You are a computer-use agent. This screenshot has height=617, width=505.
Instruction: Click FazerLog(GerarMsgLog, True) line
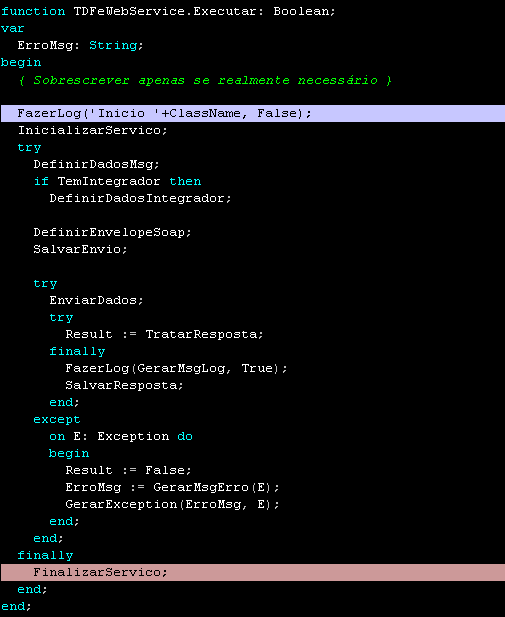[176, 368]
